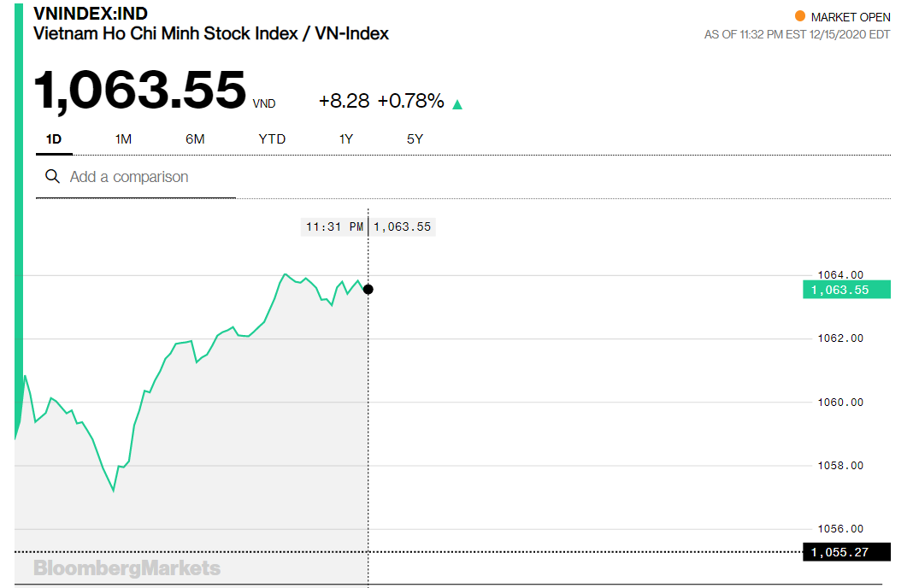The image size is (919, 588).
Task: Switch to the 1Y chart range
Action: tap(346, 138)
